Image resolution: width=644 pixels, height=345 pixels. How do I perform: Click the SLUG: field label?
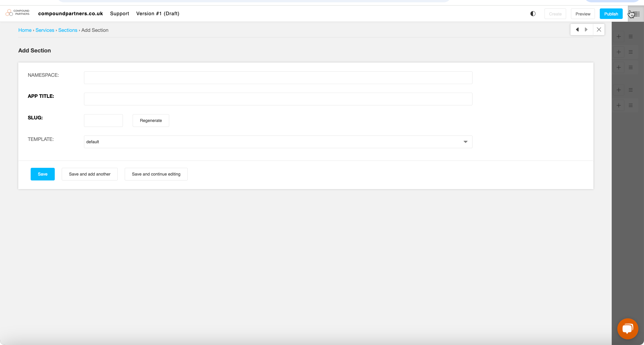point(35,118)
